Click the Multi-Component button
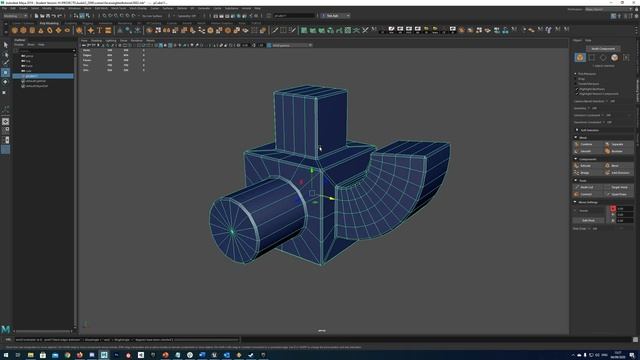640x360 pixels. click(603, 49)
